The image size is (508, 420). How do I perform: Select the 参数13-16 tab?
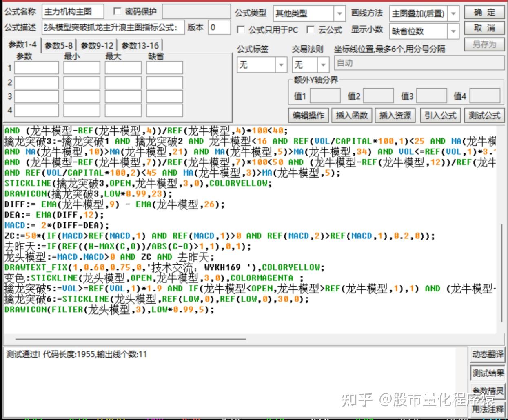[140, 46]
